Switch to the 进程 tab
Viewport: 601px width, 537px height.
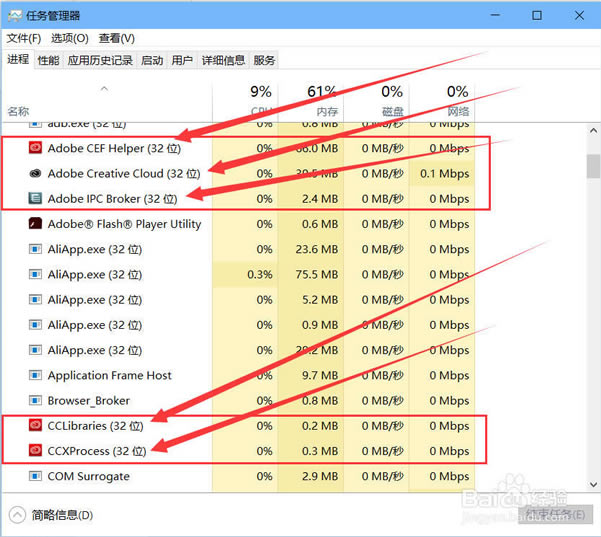point(18,59)
